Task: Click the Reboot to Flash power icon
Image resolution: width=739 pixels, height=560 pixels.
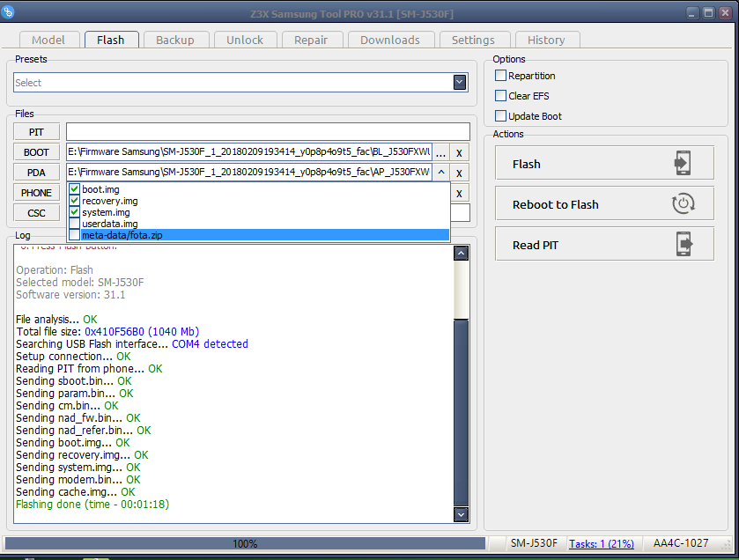Action: coord(683,203)
